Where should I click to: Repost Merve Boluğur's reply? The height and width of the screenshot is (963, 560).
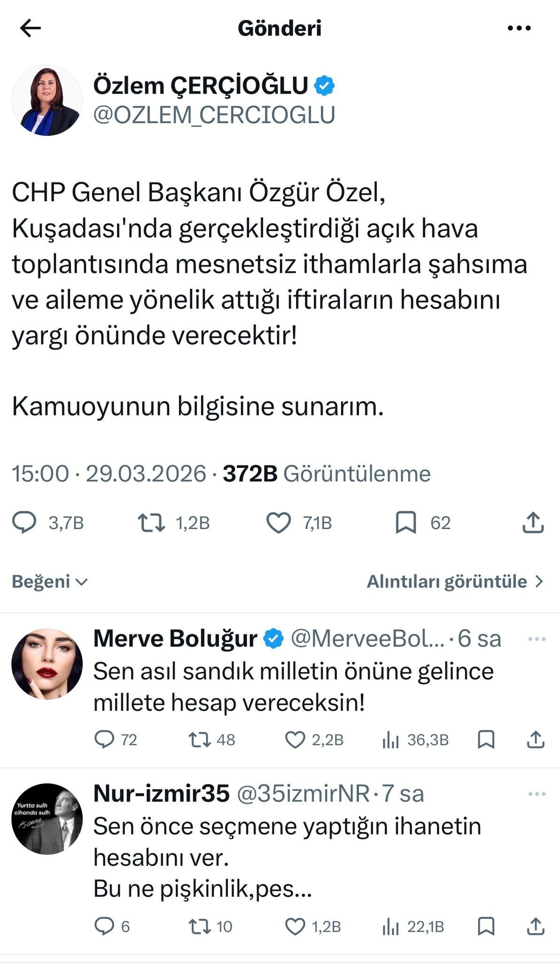199,740
